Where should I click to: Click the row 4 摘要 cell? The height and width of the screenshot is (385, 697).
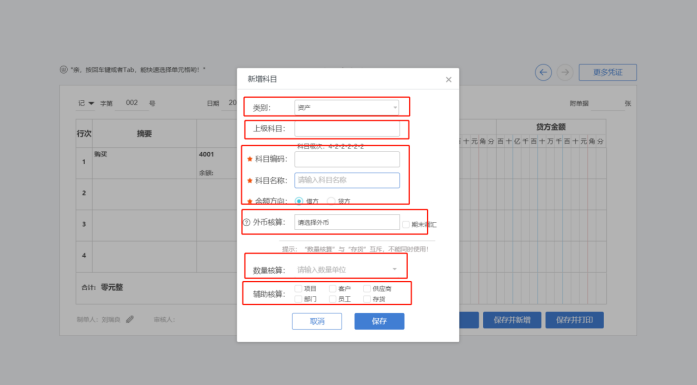[144, 257]
